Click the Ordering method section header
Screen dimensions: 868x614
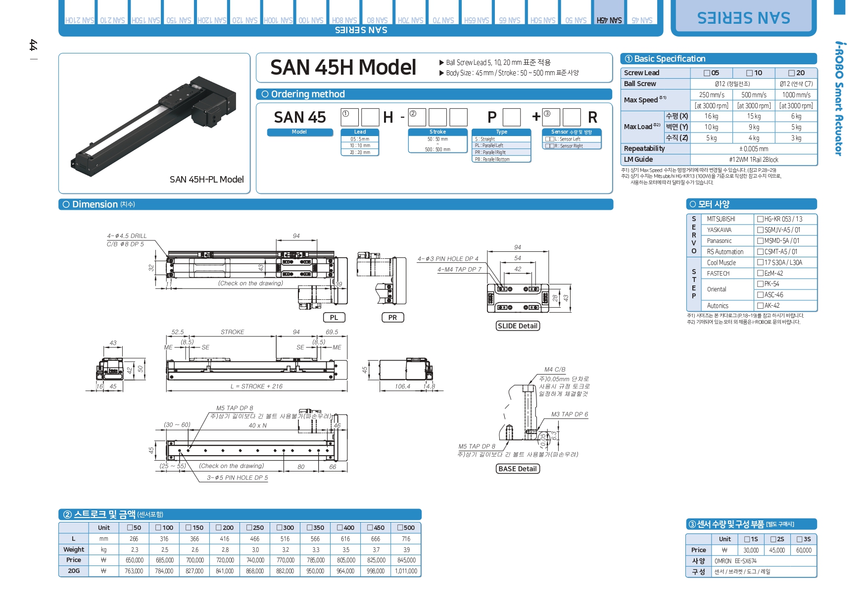pos(434,94)
